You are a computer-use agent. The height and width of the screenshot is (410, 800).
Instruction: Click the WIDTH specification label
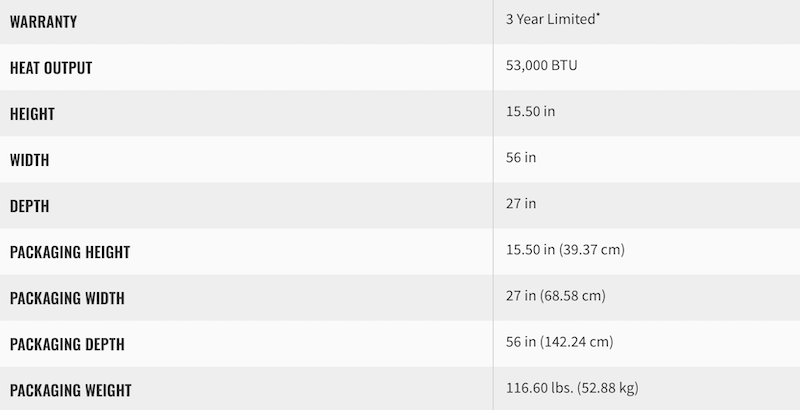point(30,160)
